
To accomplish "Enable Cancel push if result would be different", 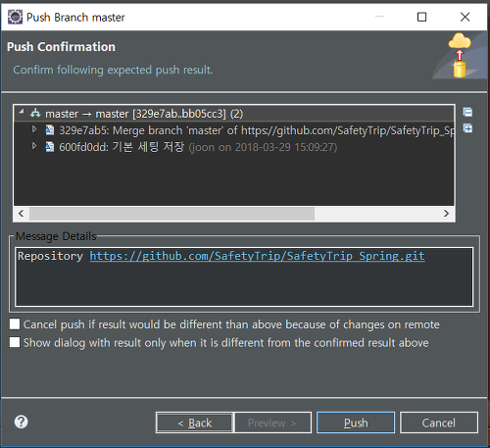I will coord(15,324).
